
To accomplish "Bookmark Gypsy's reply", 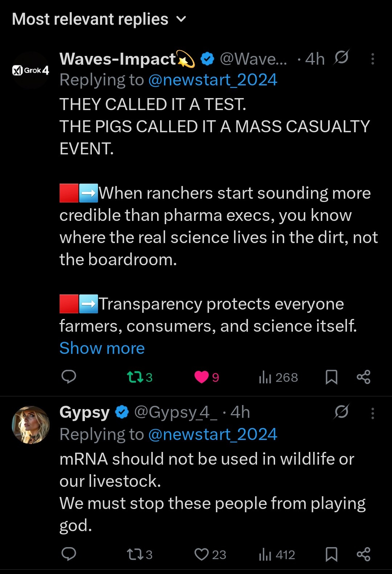I will [331, 554].
